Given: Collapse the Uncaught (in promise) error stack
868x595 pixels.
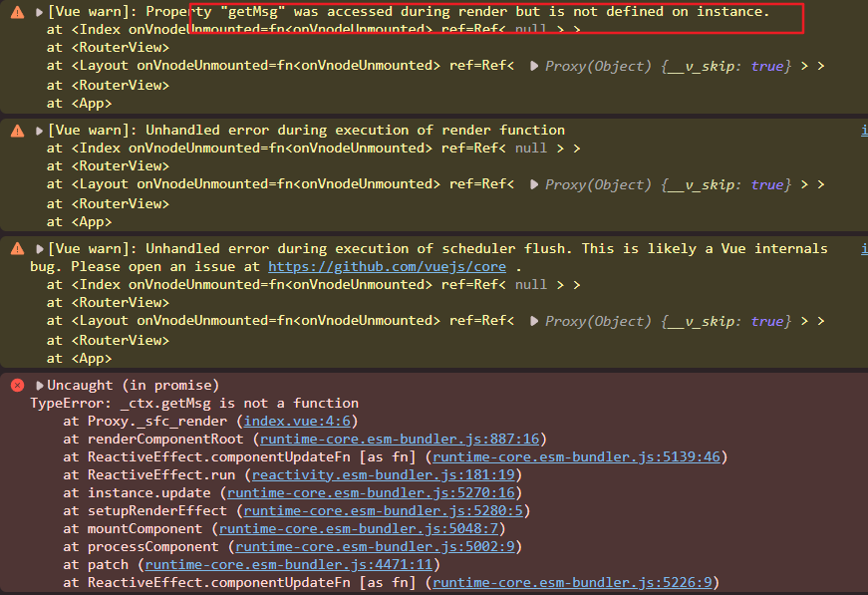Looking at the screenshot, I should click(x=39, y=386).
